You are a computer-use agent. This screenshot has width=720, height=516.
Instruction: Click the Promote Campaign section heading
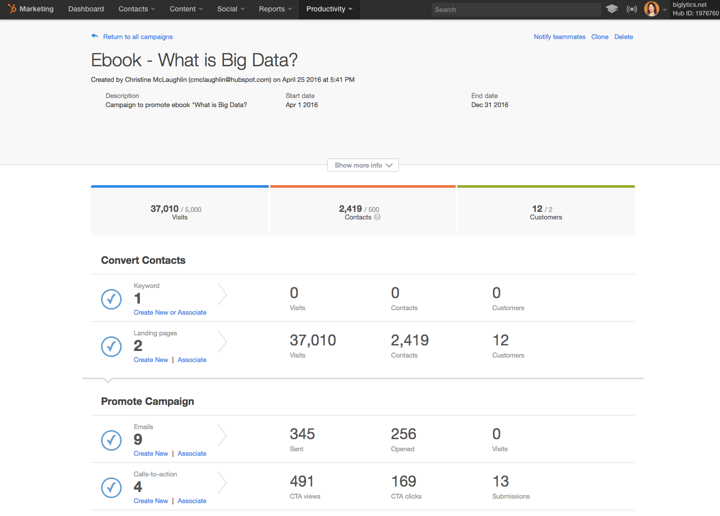coord(147,401)
